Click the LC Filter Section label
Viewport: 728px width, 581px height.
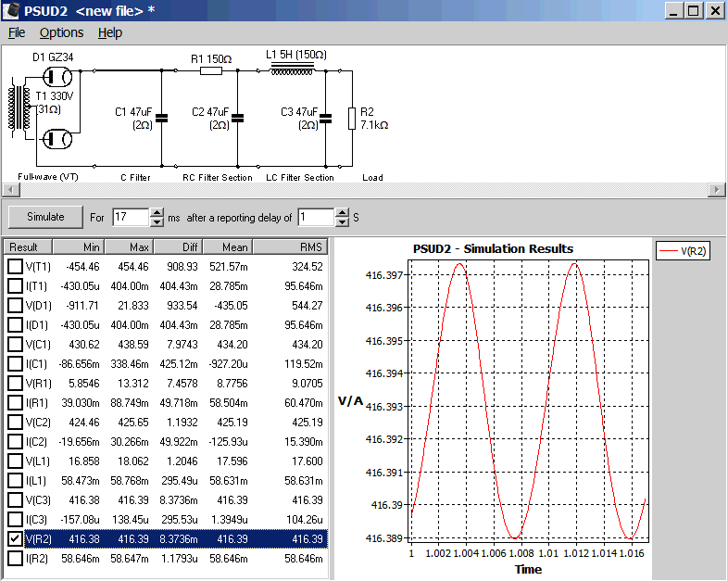(x=300, y=177)
